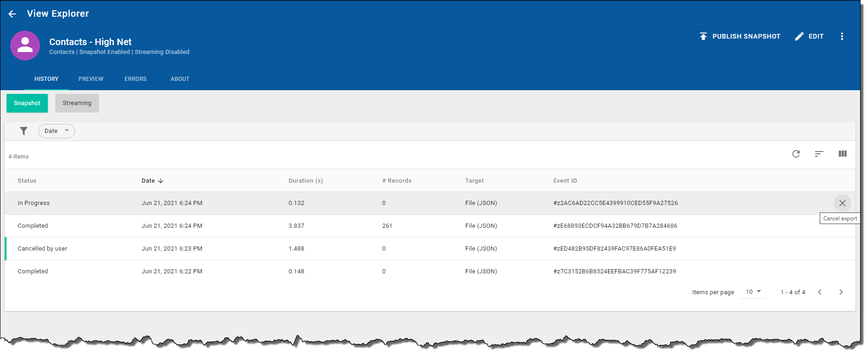
Task: Go to the previous page of results
Action: (820, 292)
